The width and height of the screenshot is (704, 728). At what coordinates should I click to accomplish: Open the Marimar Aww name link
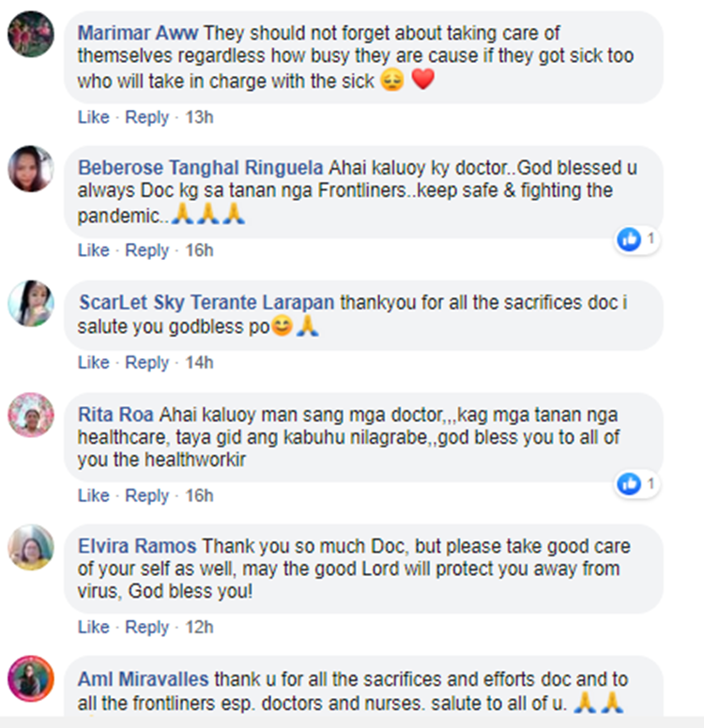click(138, 33)
